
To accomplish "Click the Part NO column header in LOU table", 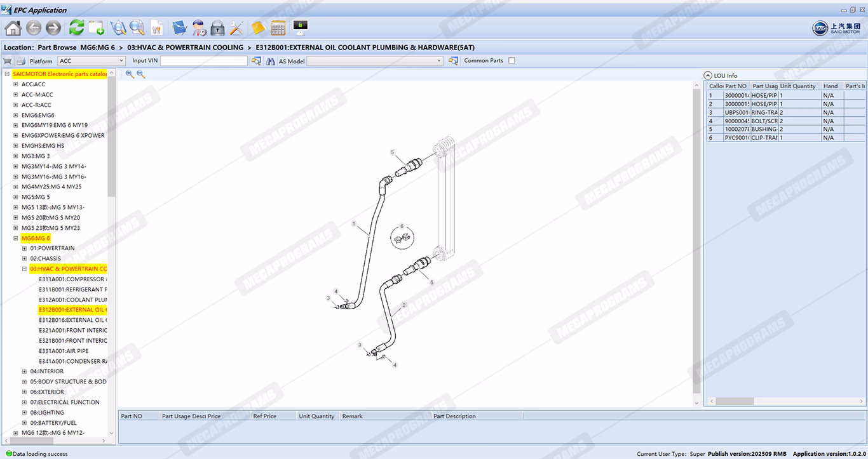I will 736,86.
